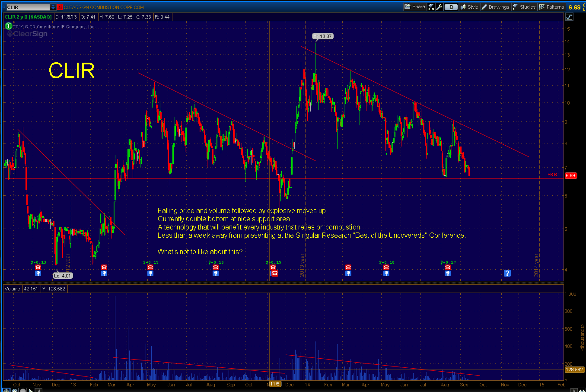The width and height of the screenshot is (586, 392).
Task: Click the H: 7.69 high price readout
Action: (107, 17)
